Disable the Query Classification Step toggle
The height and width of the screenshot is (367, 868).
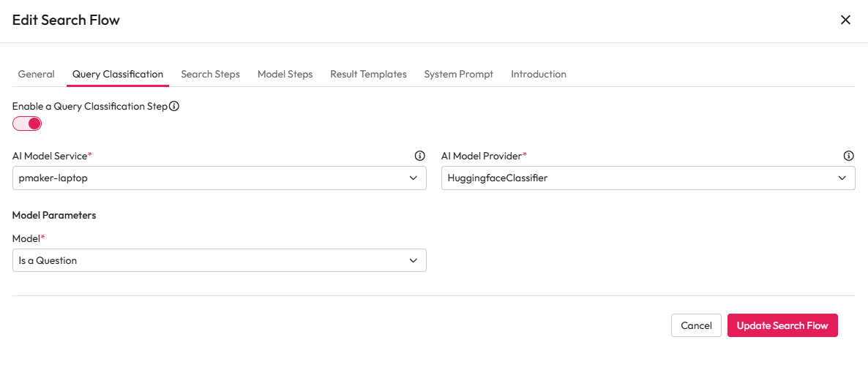click(x=27, y=124)
